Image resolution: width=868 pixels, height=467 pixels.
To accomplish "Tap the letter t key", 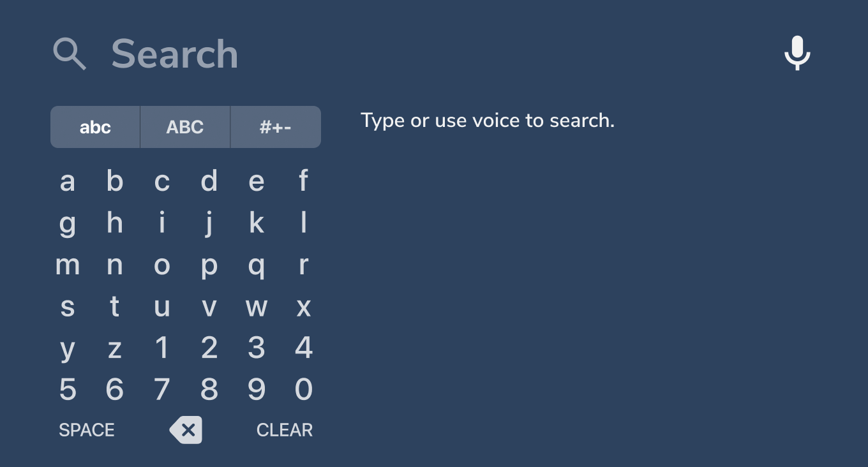I will click(114, 306).
